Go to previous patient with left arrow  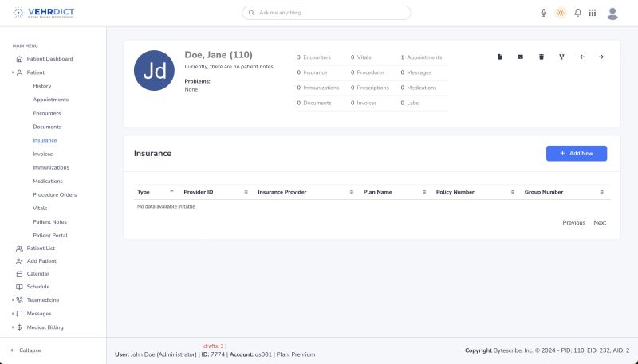coord(582,57)
